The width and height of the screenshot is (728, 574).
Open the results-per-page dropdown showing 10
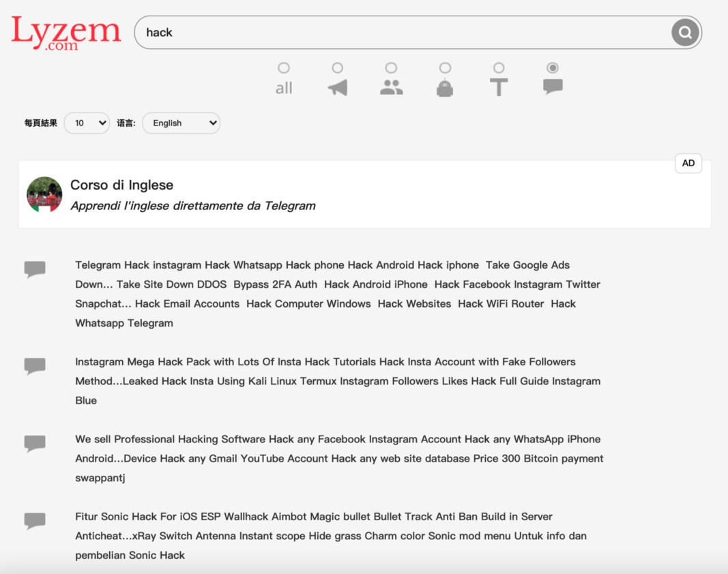point(87,123)
